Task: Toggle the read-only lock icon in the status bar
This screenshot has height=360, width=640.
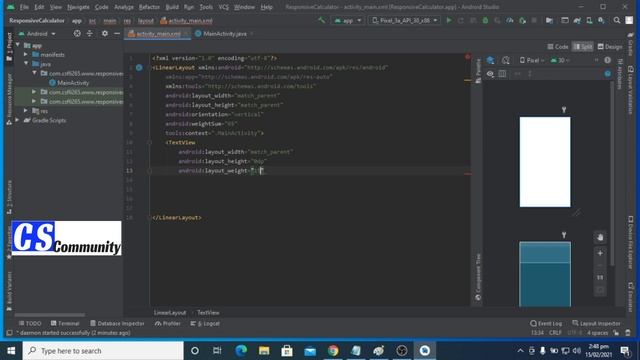Action: pos(616,333)
